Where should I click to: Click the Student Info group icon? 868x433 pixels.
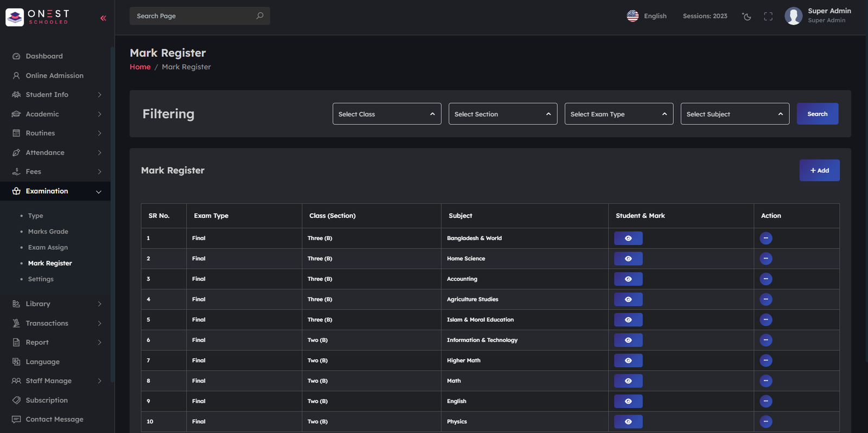click(x=16, y=94)
